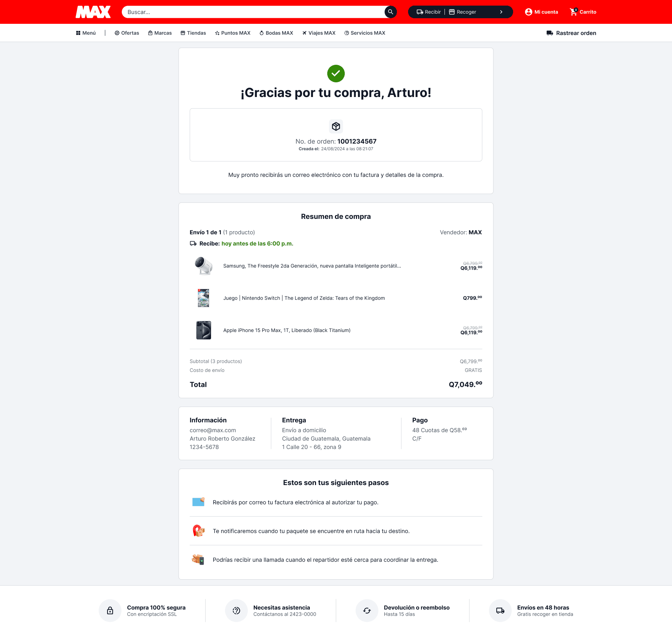Click the search magnifier icon
Image resolution: width=672 pixels, height=636 pixels.
391,12
